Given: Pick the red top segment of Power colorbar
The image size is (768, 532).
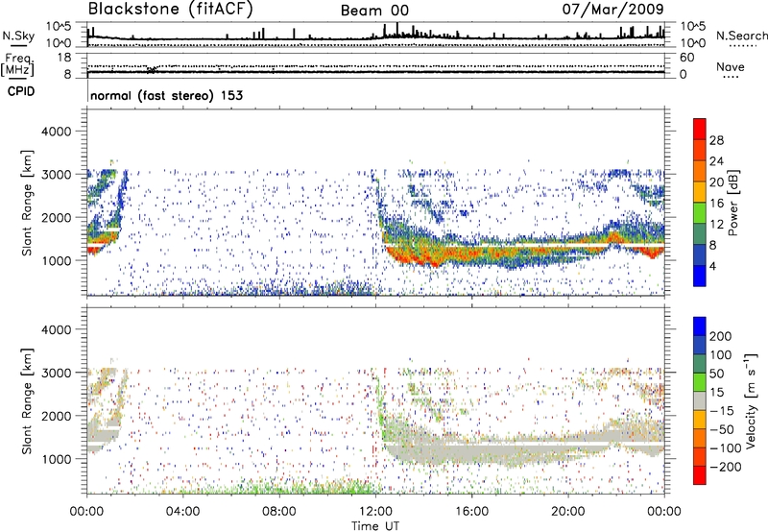Looking at the screenshot, I should pyautogui.click(x=700, y=129).
